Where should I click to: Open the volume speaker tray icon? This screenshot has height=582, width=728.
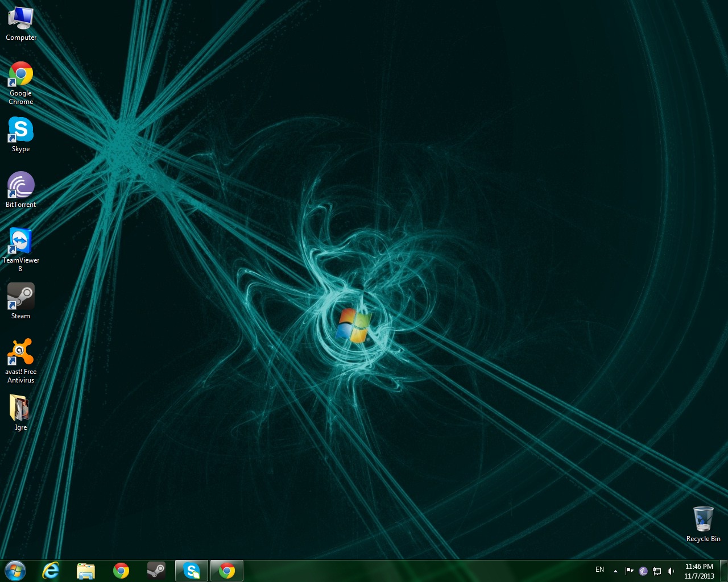point(671,571)
